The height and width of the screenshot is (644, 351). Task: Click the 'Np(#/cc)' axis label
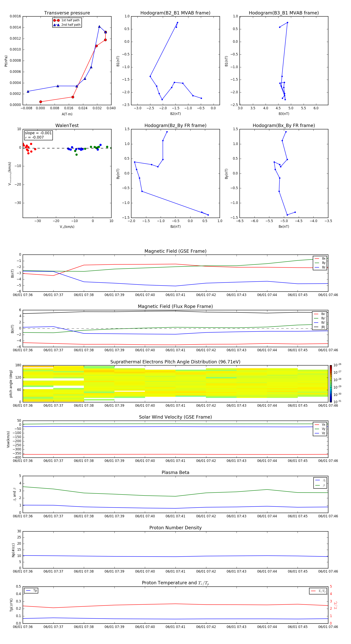13,550
